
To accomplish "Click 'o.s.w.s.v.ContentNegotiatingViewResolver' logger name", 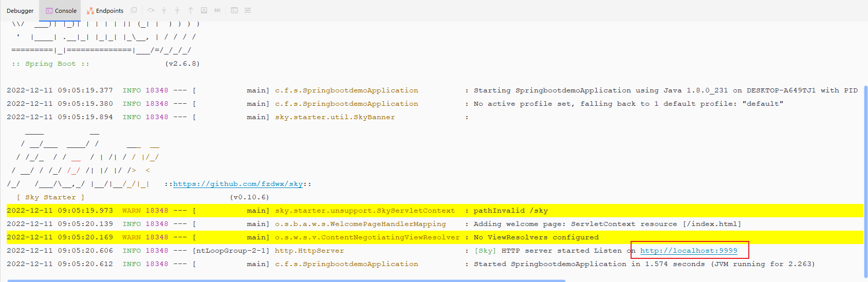I will coord(367,237).
